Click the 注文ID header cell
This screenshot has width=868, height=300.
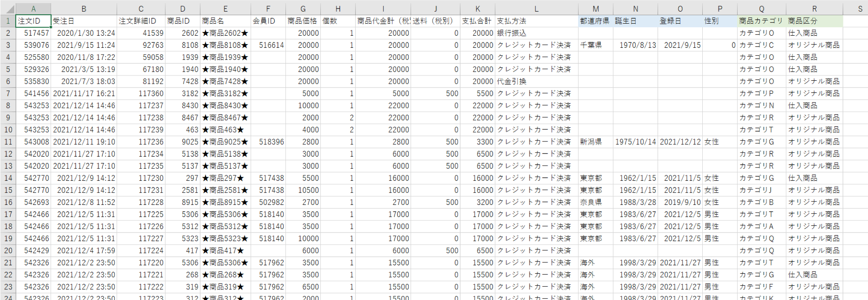[33, 21]
